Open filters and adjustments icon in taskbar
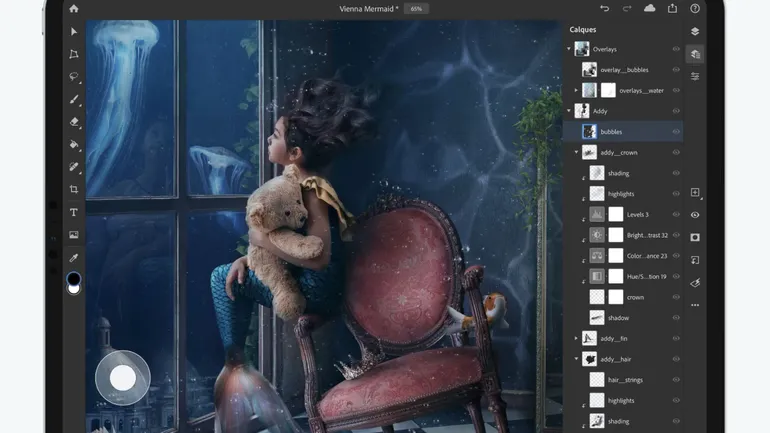The image size is (770, 433). pos(695,283)
